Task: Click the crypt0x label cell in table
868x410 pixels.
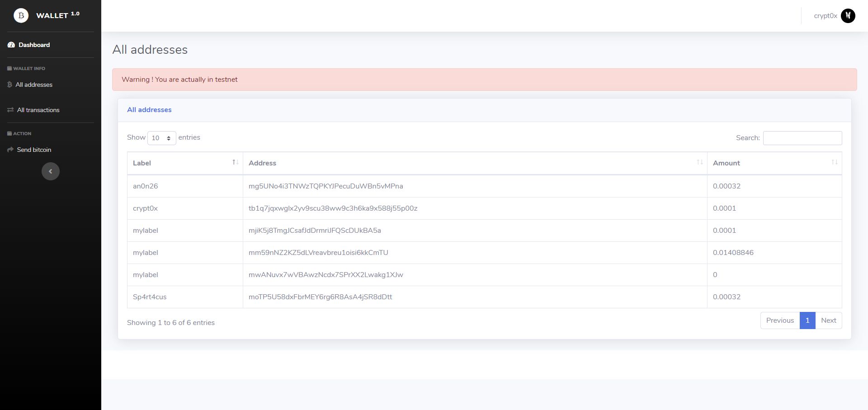Action: [185, 208]
